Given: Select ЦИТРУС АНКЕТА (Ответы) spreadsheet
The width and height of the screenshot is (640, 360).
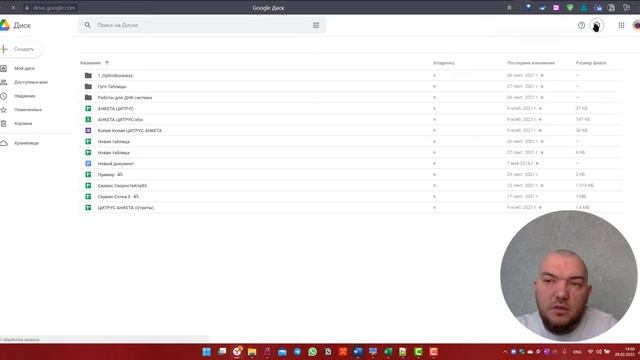Looking at the screenshot, I should (126, 208).
